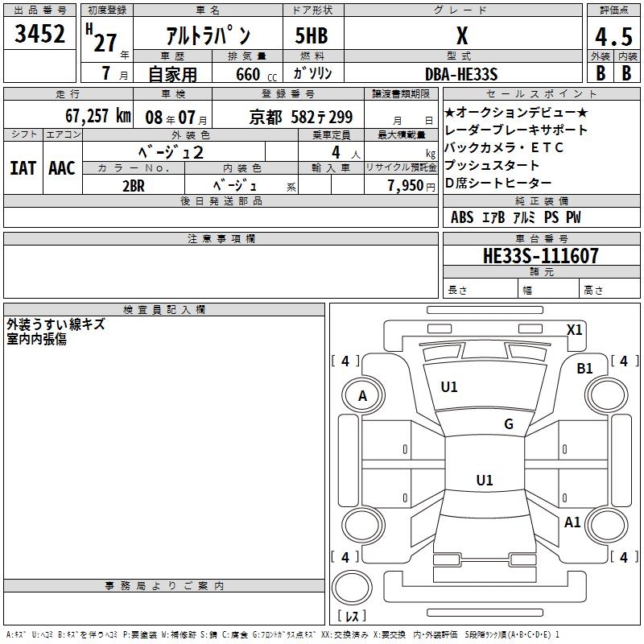Click the chassis number HE33S-111607
The height and width of the screenshot is (644, 644).
tap(541, 256)
